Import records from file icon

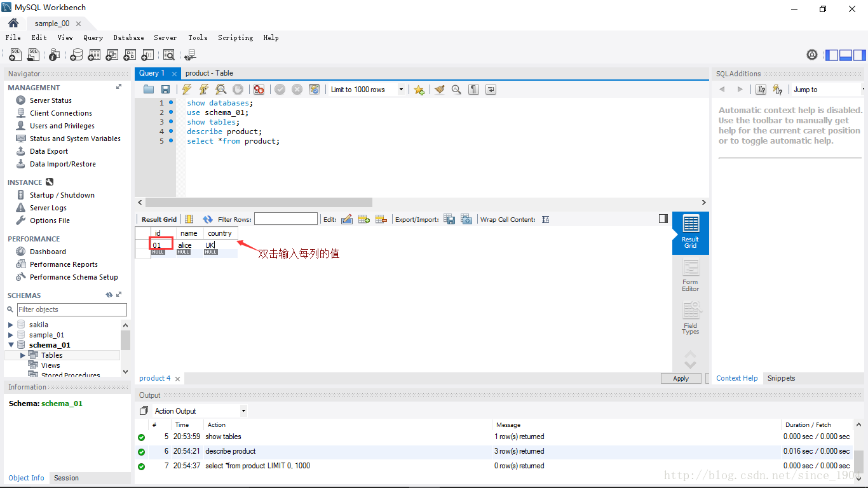click(x=466, y=219)
